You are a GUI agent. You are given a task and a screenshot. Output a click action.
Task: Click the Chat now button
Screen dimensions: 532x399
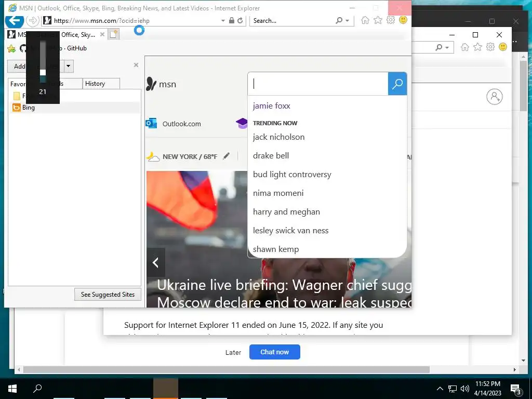pyautogui.click(x=274, y=352)
